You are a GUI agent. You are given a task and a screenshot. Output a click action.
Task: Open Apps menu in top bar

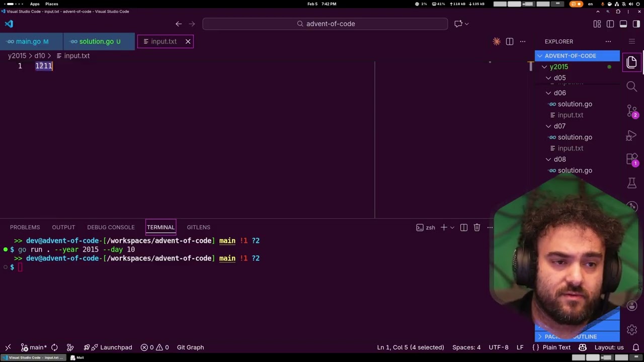coord(35,4)
